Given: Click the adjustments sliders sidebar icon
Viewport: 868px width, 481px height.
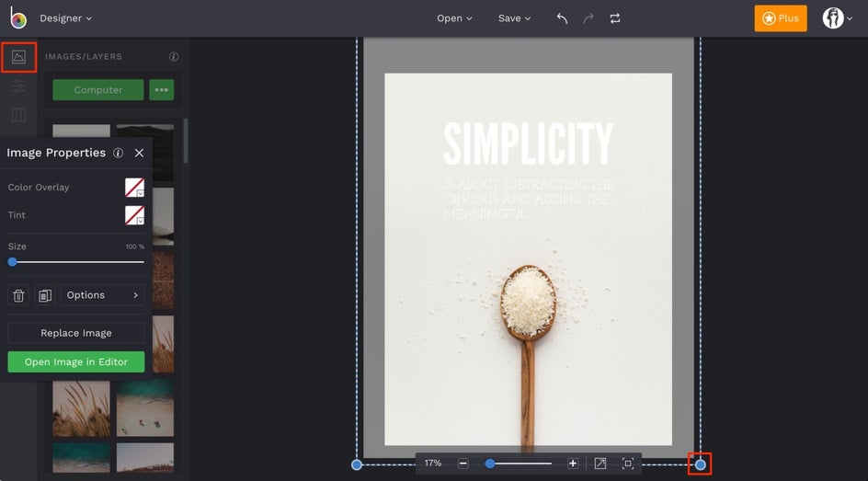Looking at the screenshot, I should point(18,86).
